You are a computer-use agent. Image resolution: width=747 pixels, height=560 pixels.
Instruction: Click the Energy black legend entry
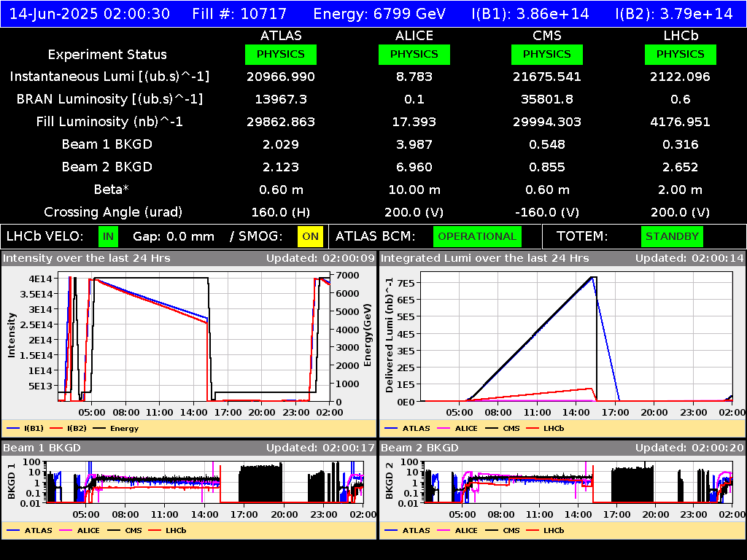116,428
